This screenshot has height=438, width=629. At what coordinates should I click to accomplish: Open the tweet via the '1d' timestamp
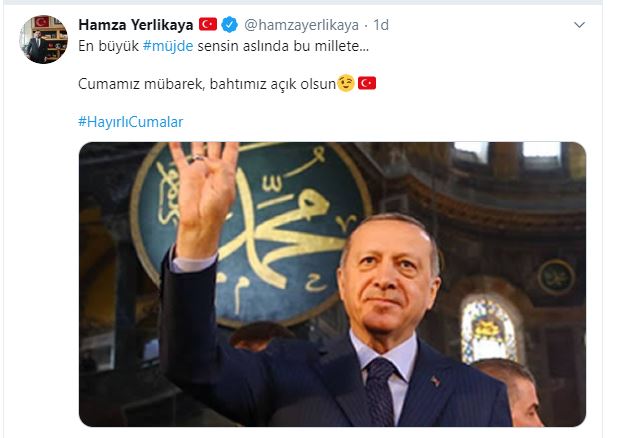pyautogui.click(x=381, y=25)
